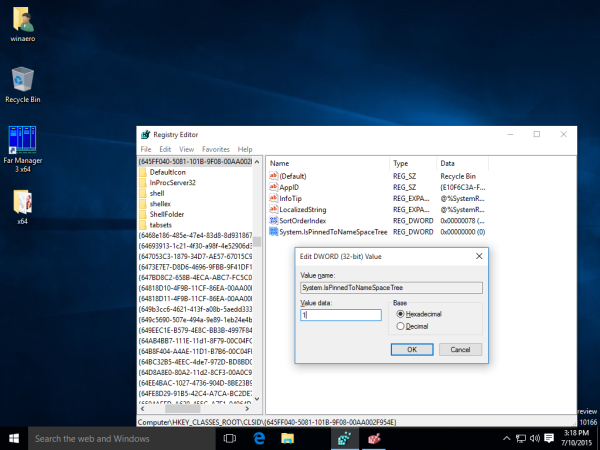Open the x64 folder on desktop
Image resolution: width=600 pixels, height=450 pixels.
tap(23, 207)
